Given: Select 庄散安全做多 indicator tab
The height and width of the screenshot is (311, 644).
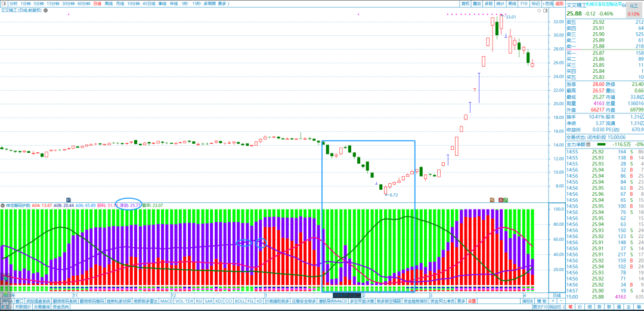Looking at the screenshot, I should (304, 301).
